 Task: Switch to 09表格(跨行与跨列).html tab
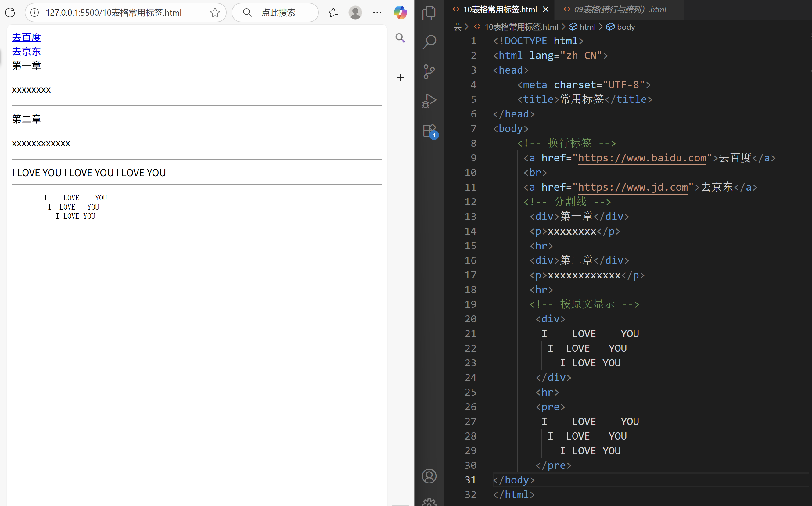coord(620,10)
